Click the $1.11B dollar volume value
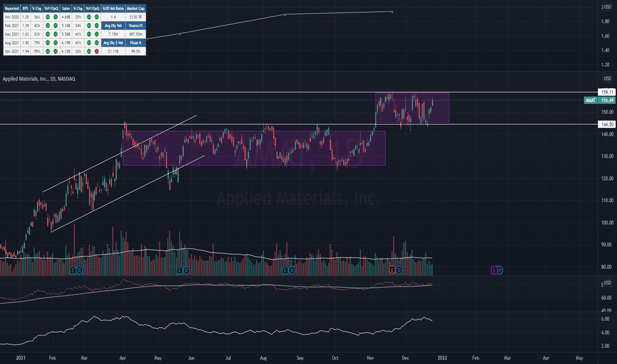Image resolution: width=617 pixels, height=364 pixels. [x=113, y=51]
